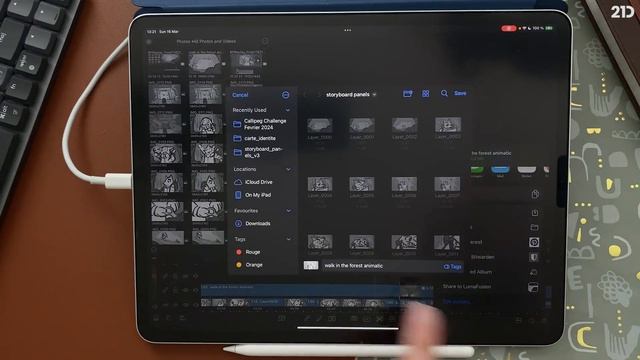Tap the white Notes app icon in share sheet
Image resolution: width=640 pixels, height=360 pixels.
click(x=527, y=170)
